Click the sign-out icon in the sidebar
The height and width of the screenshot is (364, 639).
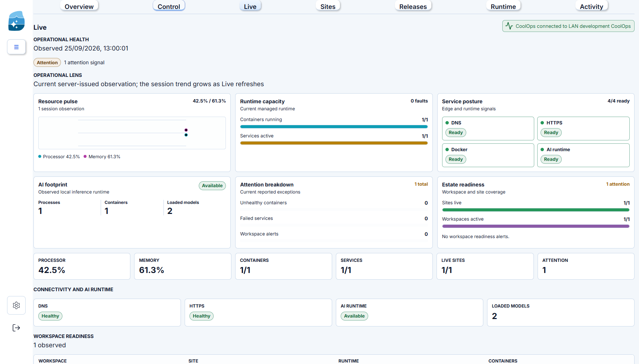pos(16,328)
